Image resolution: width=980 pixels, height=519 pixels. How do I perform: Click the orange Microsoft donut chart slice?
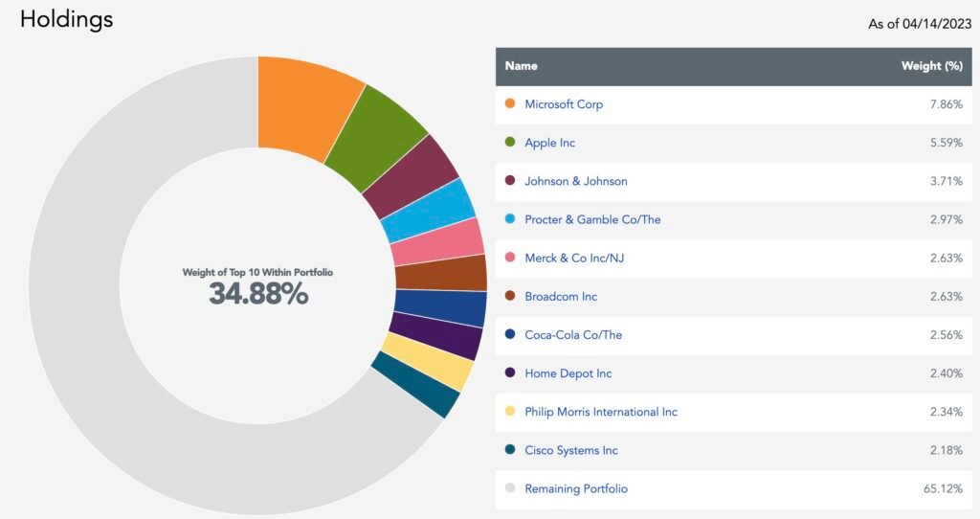302,106
